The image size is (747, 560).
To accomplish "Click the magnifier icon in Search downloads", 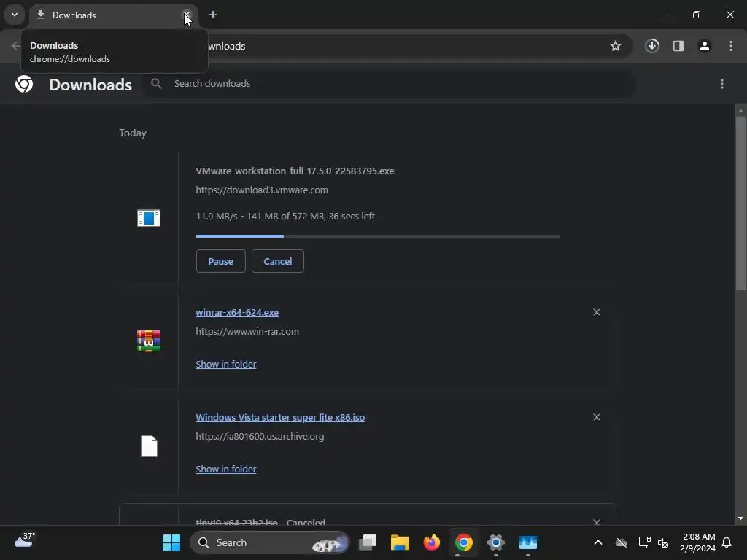I will click(156, 84).
